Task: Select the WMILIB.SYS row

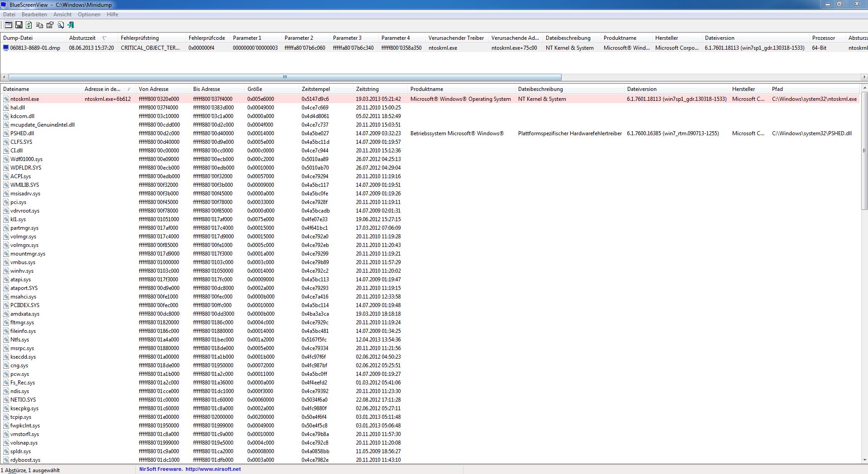Action: [430, 185]
